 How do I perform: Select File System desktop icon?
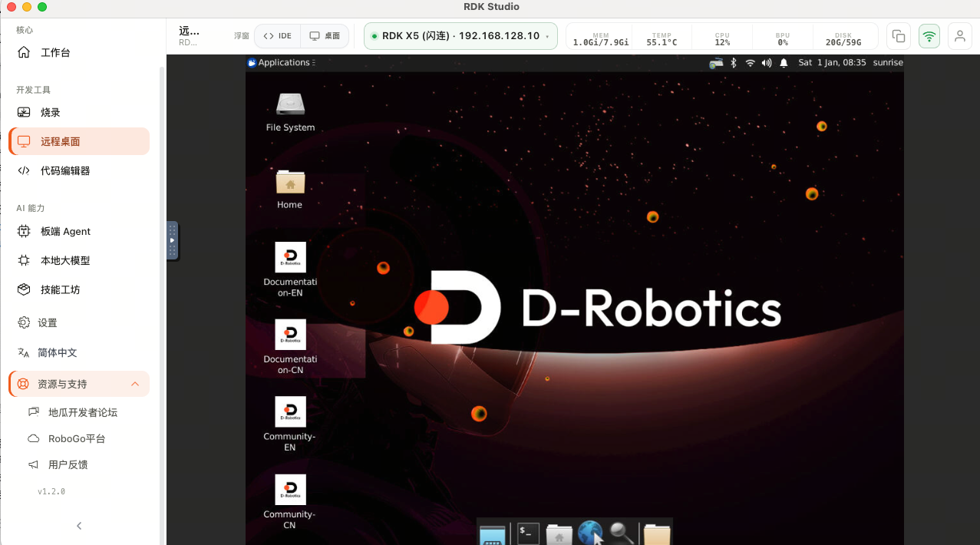click(290, 111)
